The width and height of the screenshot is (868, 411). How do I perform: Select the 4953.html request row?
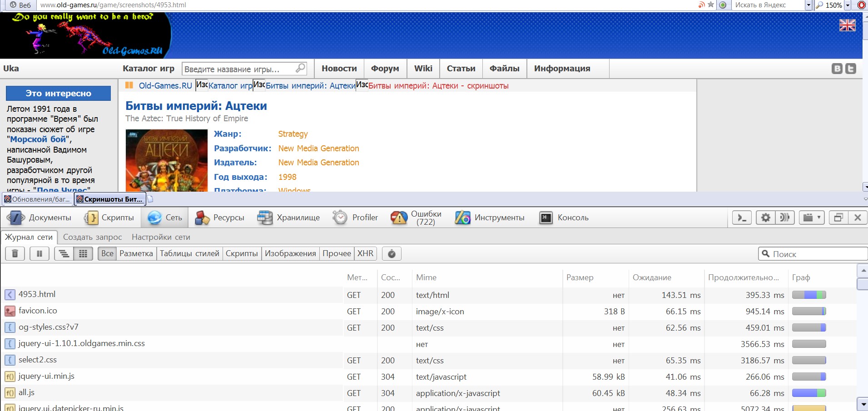429,295
